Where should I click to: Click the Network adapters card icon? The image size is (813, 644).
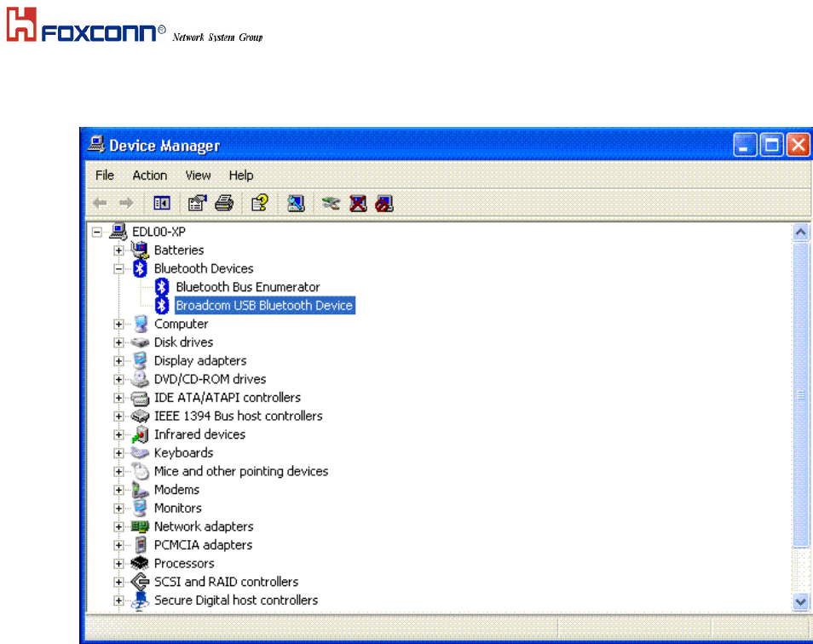pyautogui.click(x=140, y=527)
